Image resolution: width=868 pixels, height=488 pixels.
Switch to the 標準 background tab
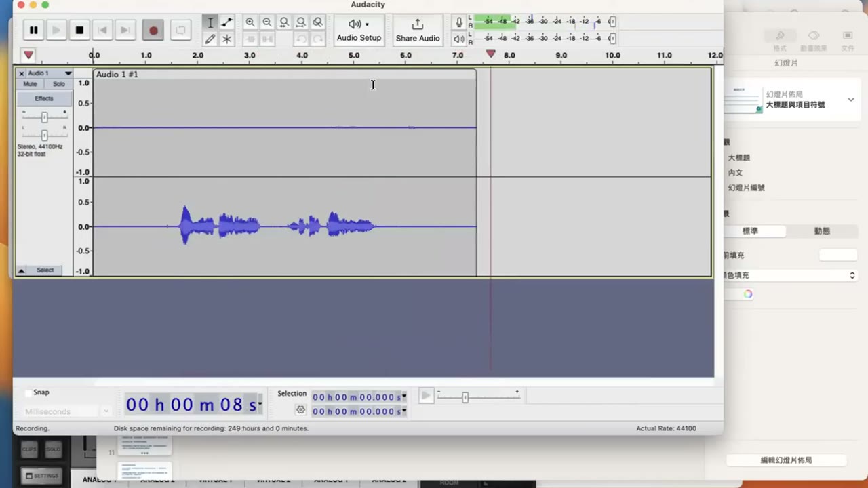click(751, 231)
